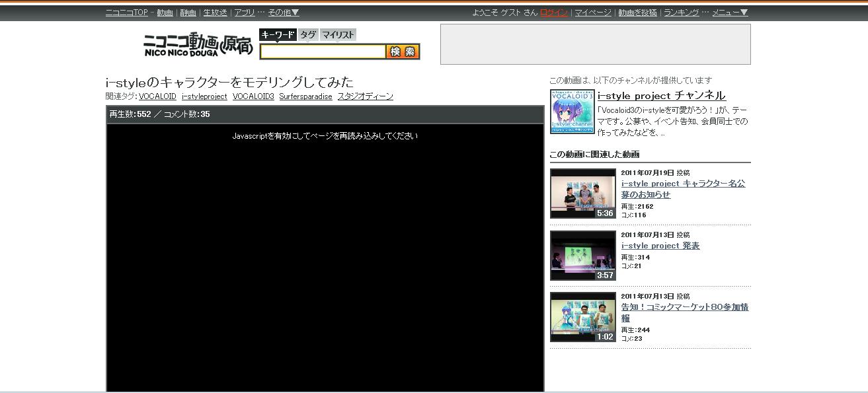Open the Surfersparadise tag link
Image resolution: width=868 pixels, height=393 pixels.
pos(305,96)
